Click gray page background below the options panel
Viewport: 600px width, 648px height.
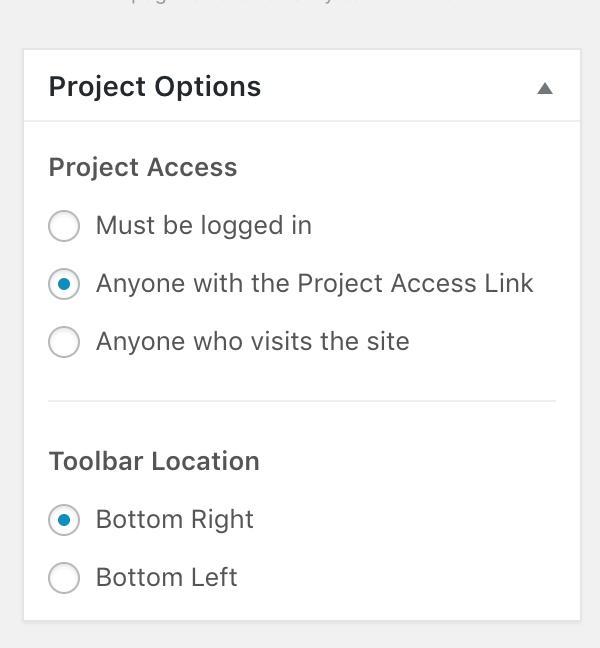(x=300, y=636)
